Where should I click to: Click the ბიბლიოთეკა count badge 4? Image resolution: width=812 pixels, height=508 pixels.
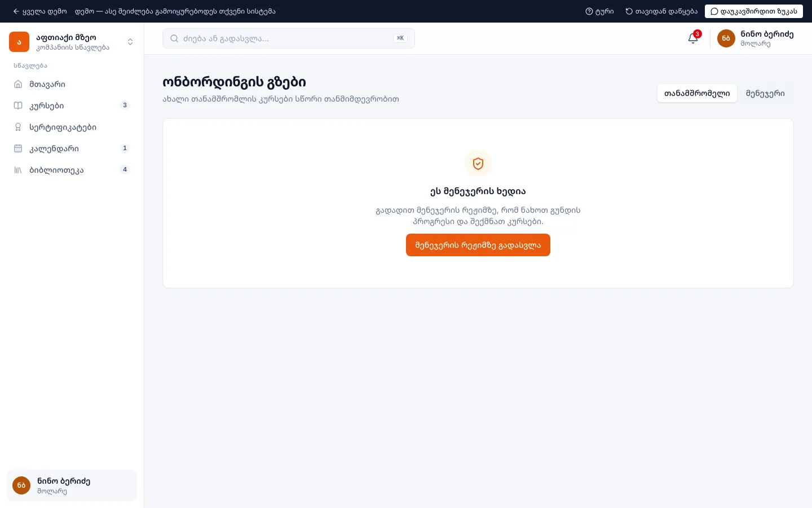click(125, 169)
